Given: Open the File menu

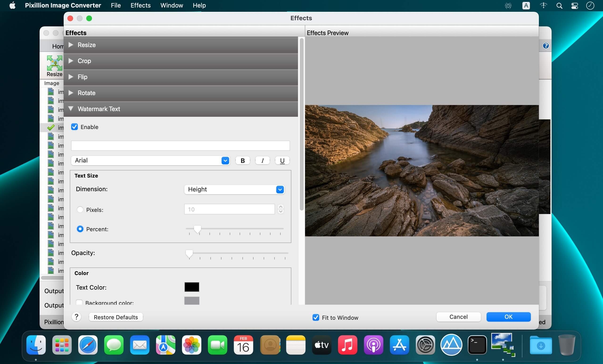Looking at the screenshot, I should tap(116, 5).
